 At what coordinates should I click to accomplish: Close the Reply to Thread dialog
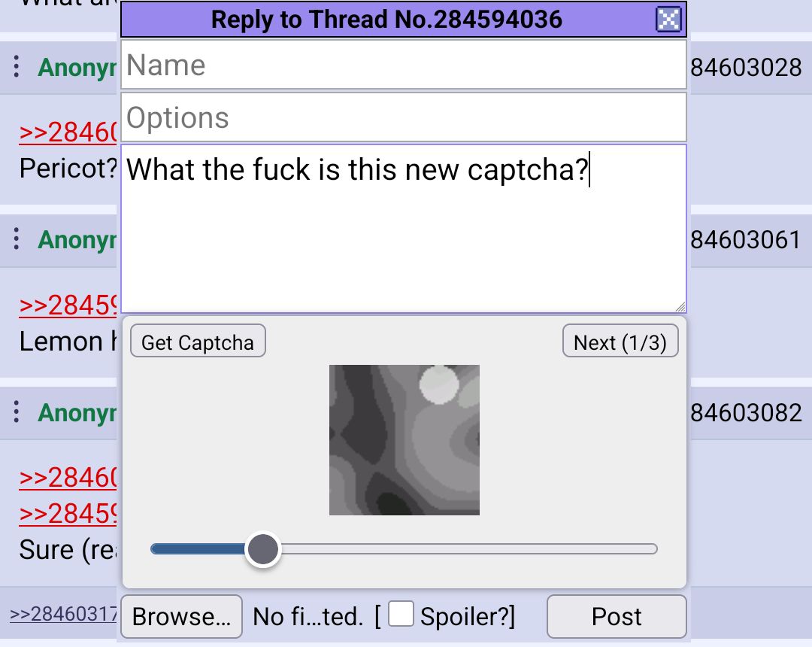668,20
